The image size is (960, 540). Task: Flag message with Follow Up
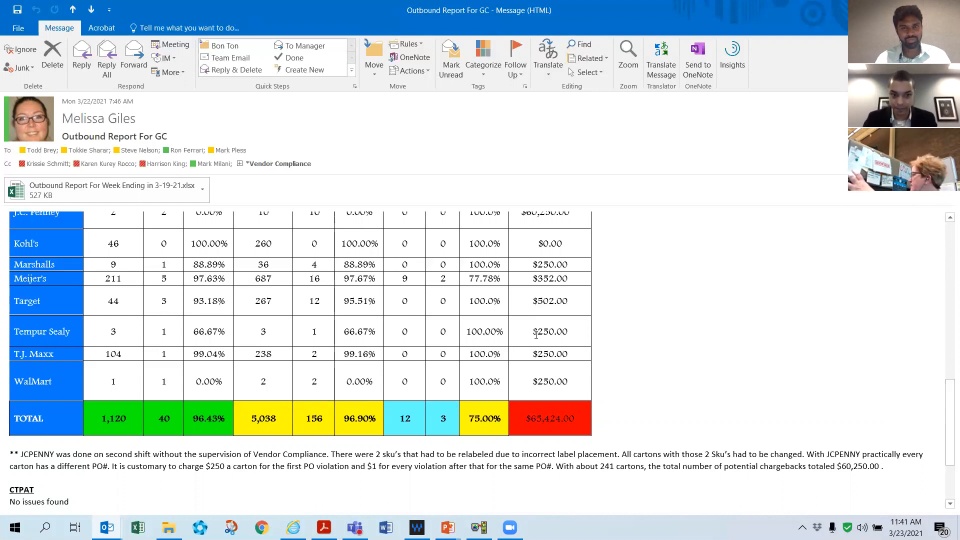516,59
